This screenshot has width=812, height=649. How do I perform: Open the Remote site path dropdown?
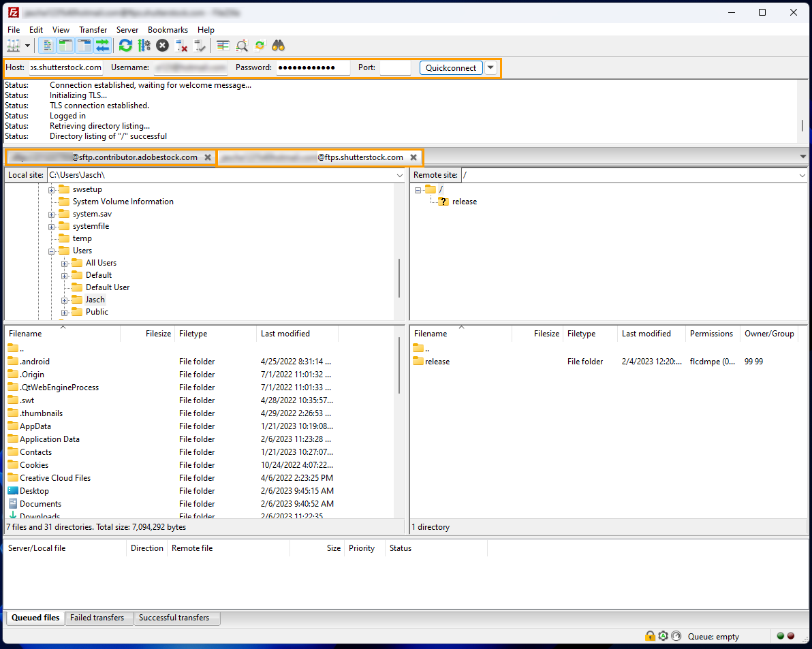pyautogui.click(x=802, y=176)
